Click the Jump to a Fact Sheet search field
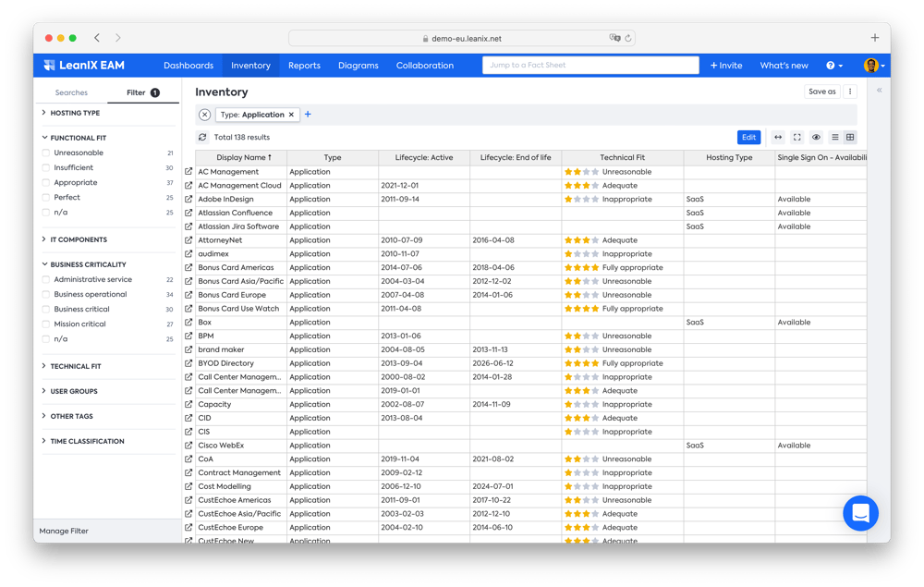 click(590, 66)
